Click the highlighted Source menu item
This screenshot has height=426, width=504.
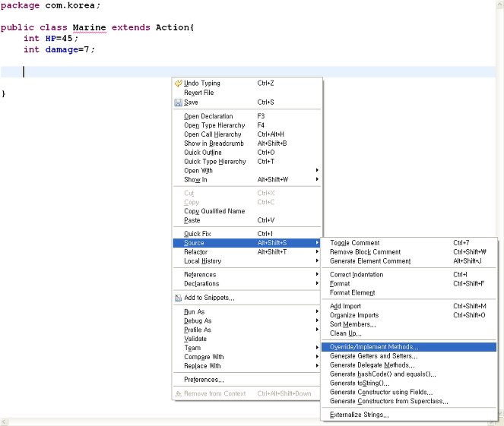247,243
